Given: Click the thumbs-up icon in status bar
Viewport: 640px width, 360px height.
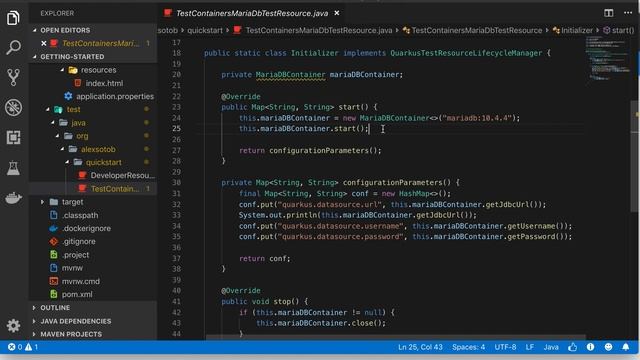Looking at the screenshot, I should (x=573, y=347).
